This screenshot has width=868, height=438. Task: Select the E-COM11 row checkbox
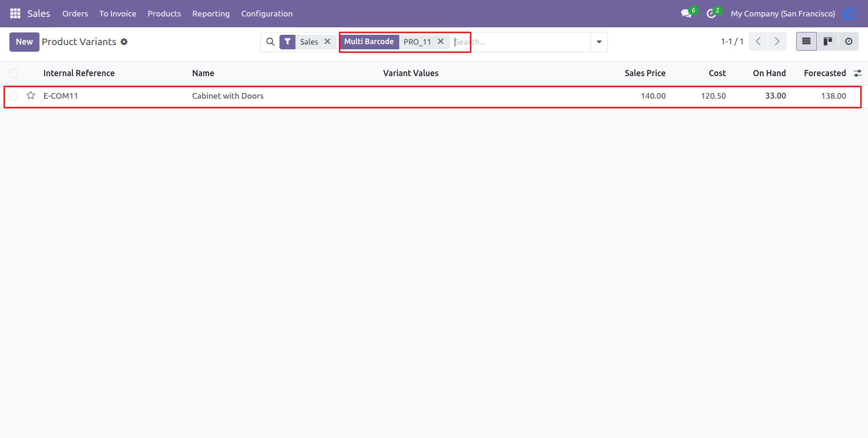(14, 96)
